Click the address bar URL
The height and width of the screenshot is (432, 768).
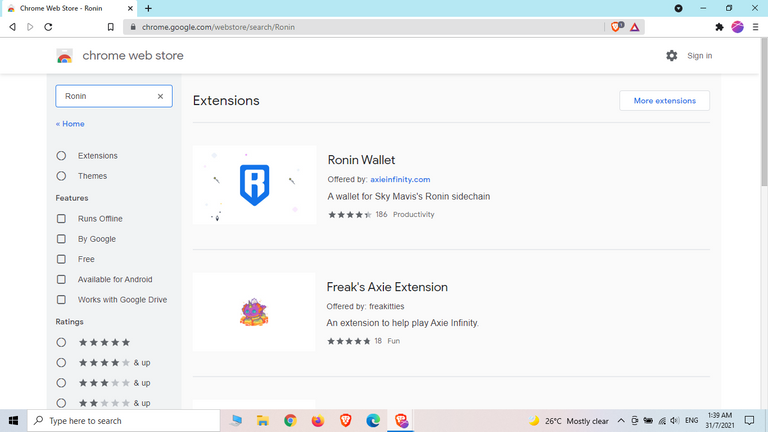pos(218,27)
